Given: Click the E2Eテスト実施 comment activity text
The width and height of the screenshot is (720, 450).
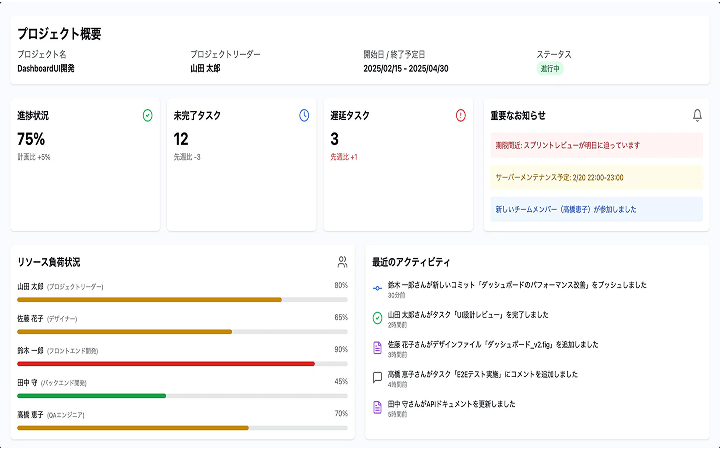Looking at the screenshot, I should pyautogui.click(x=483, y=374).
